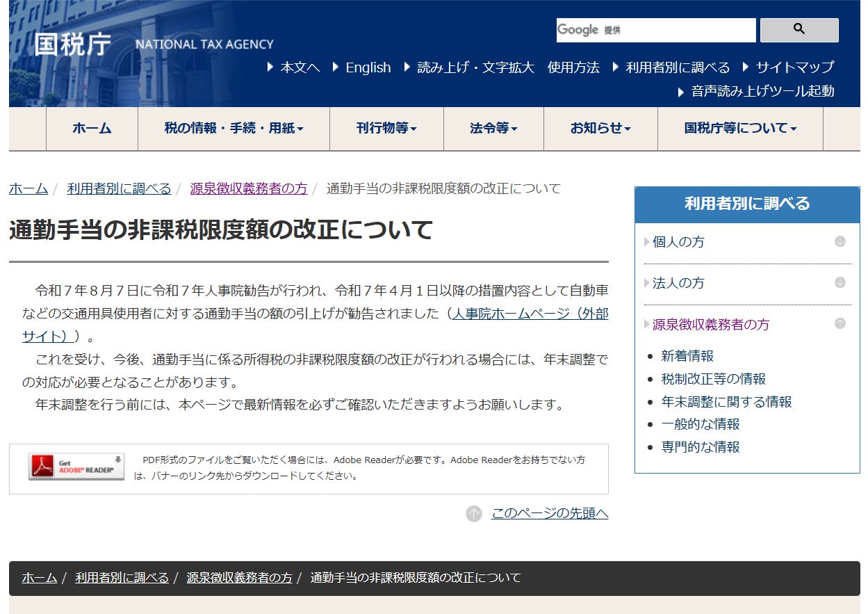Click the magnifying glass search button
This screenshot has width=868, height=614.
[x=799, y=30]
